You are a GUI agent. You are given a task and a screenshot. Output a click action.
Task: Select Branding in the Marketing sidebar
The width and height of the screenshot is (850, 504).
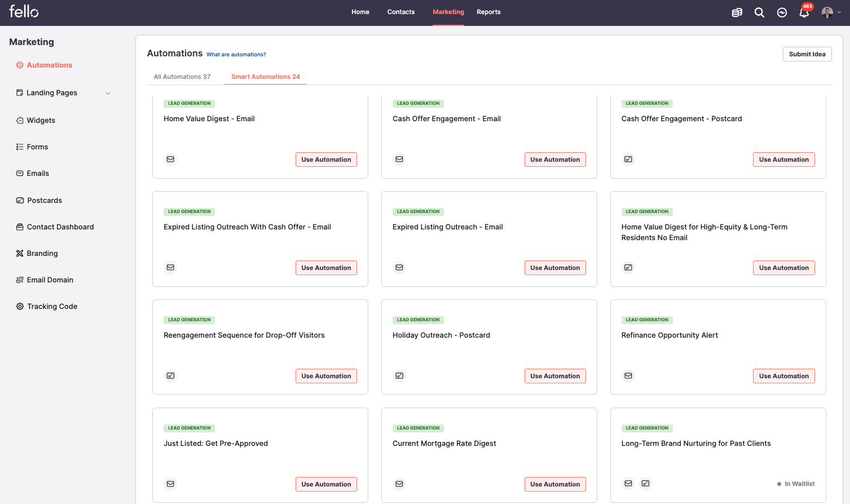pos(42,254)
